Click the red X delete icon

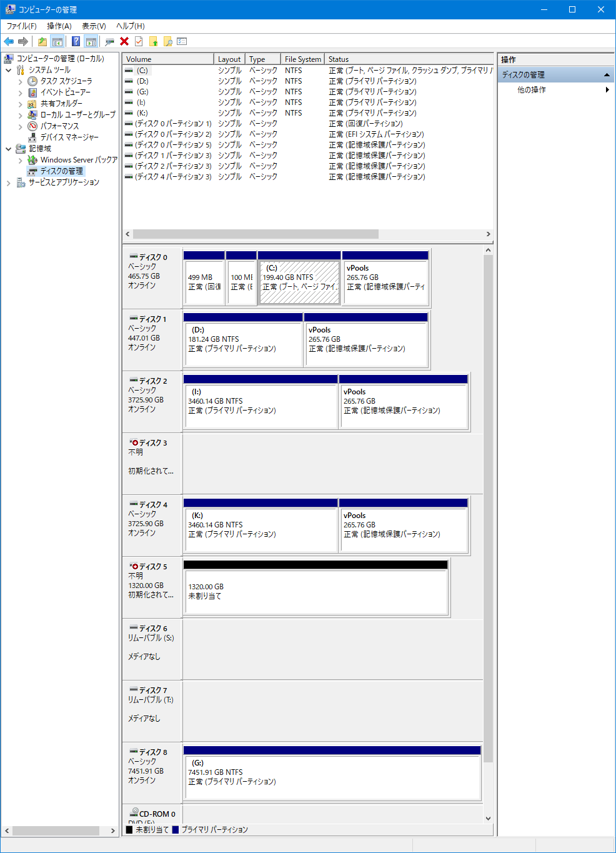click(124, 41)
